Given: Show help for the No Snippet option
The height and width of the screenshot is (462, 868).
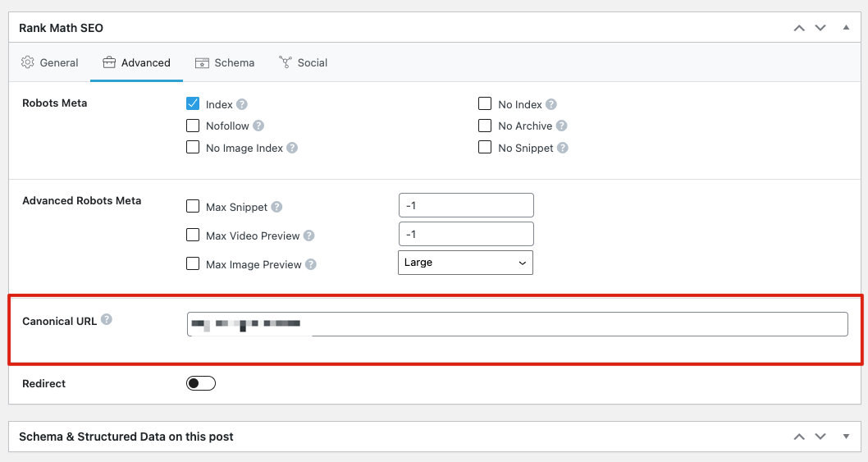Looking at the screenshot, I should [563, 148].
